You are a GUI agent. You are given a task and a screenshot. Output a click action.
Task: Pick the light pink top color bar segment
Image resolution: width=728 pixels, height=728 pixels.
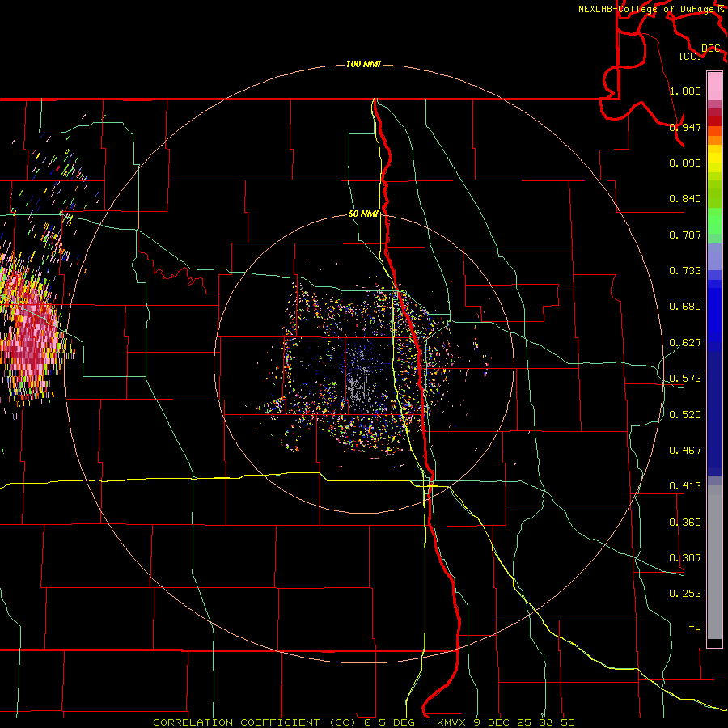(714, 87)
